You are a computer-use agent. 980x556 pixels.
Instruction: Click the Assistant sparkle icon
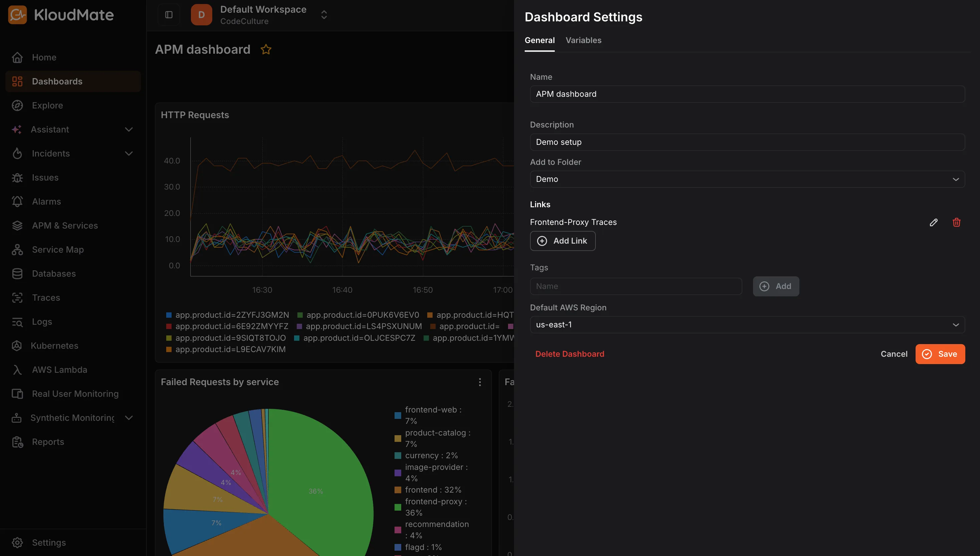pyautogui.click(x=16, y=129)
